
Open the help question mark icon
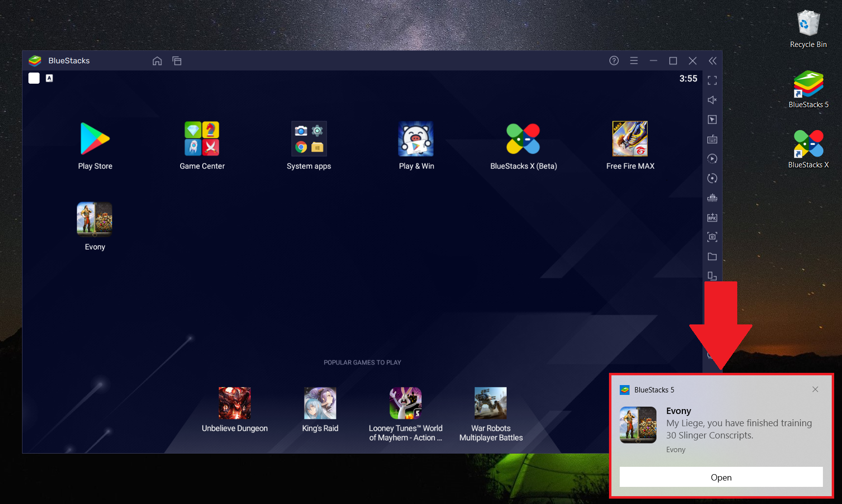tap(614, 61)
